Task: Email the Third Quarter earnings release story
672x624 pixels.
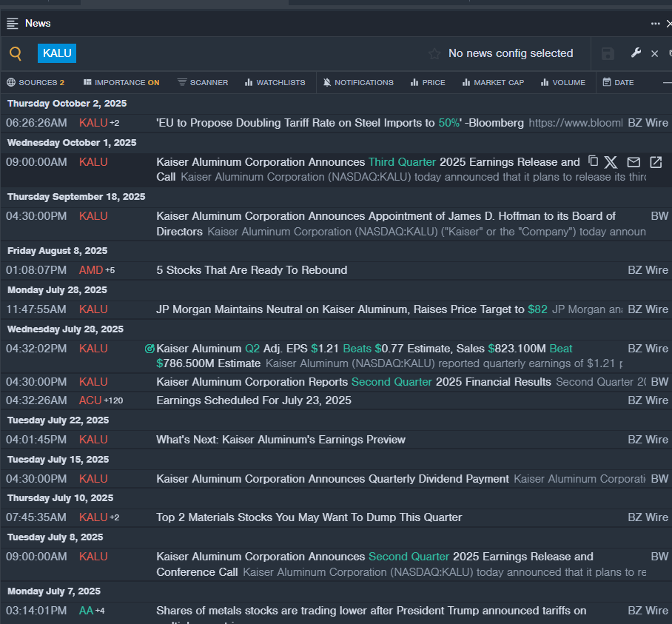Action: pyautogui.click(x=634, y=162)
